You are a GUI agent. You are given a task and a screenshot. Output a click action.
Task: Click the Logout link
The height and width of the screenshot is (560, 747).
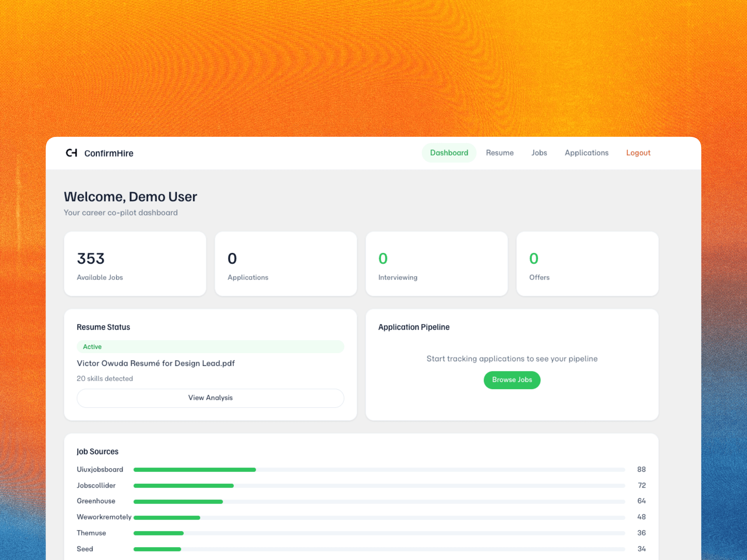[x=638, y=153]
